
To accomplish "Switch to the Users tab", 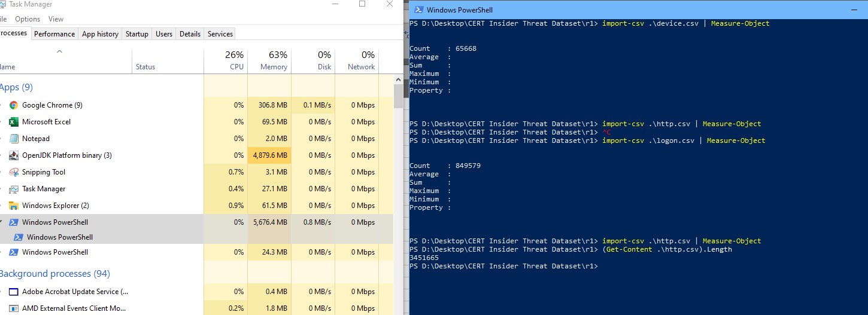I will tap(164, 34).
